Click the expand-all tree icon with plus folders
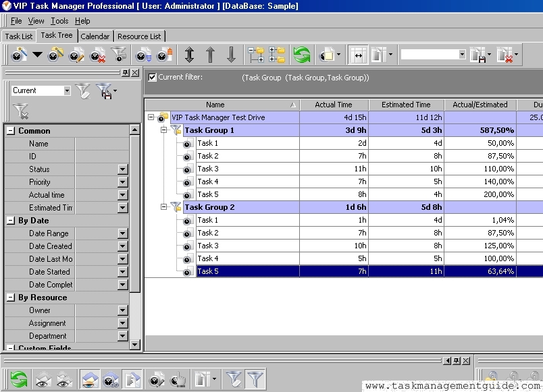Image resolution: width=543 pixels, height=392 pixels. [x=277, y=55]
